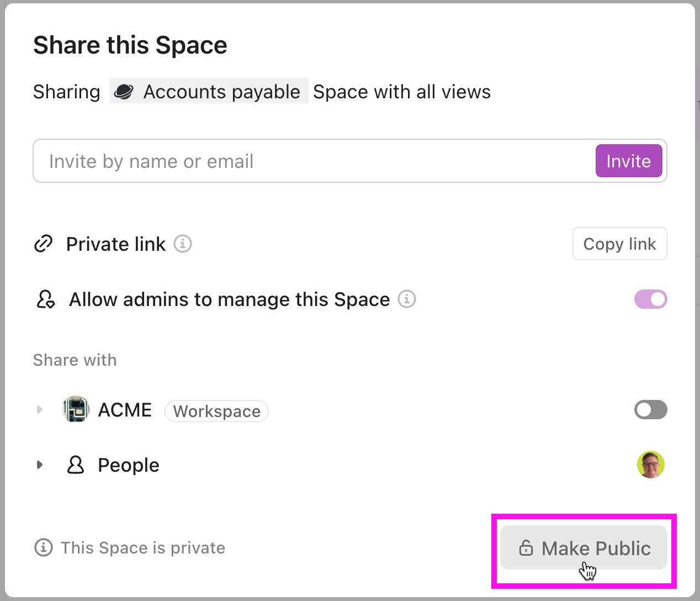Click the person silhouette icon beside People
The image size is (700, 601).
76,465
